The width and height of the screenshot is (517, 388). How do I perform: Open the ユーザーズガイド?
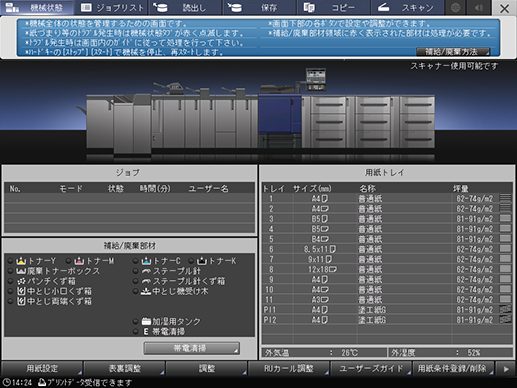point(371,368)
